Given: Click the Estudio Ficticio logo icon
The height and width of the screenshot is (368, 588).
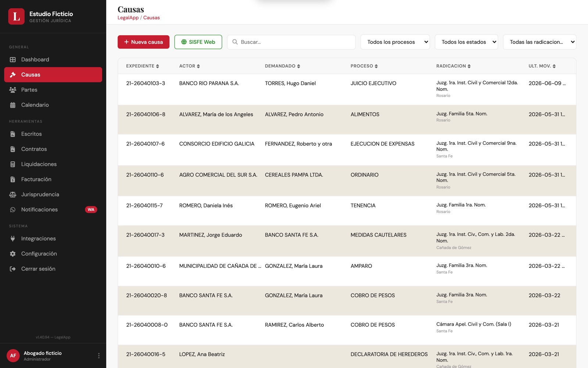Looking at the screenshot, I should (17, 17).
